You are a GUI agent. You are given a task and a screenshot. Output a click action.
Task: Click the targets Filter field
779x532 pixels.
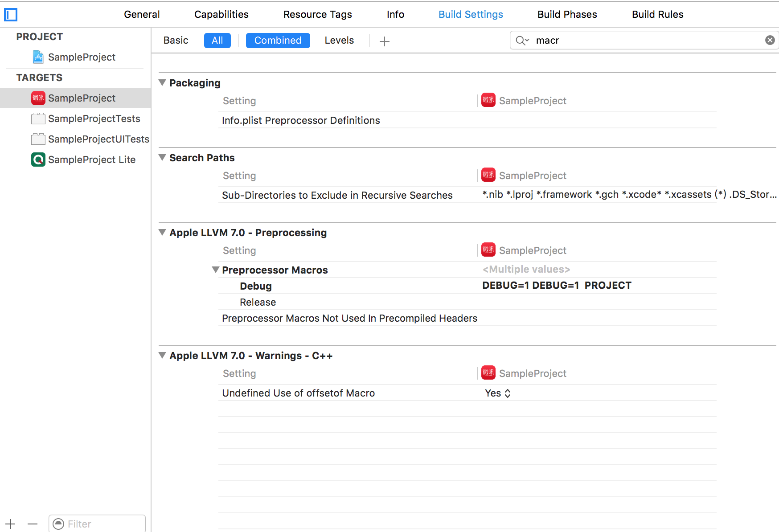[x=97, y=524]
